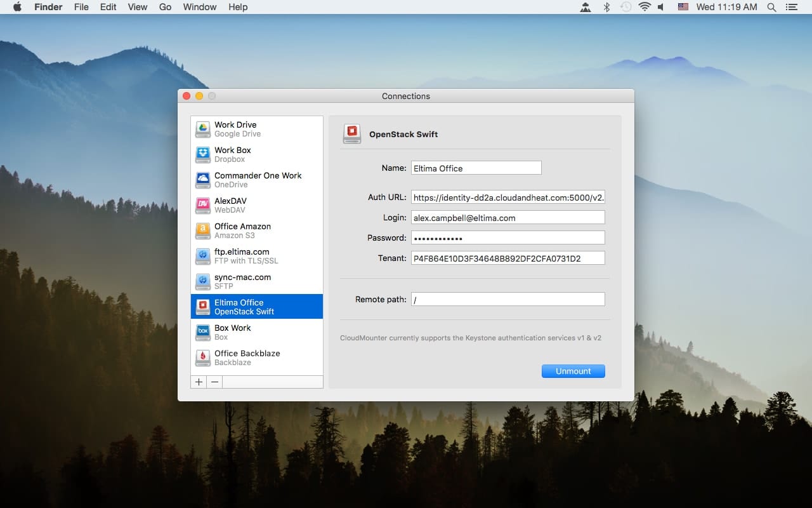812x508 pixels.
Task: Open the CloudMounter menu bar icon
Action: click(x=586, y=7)
